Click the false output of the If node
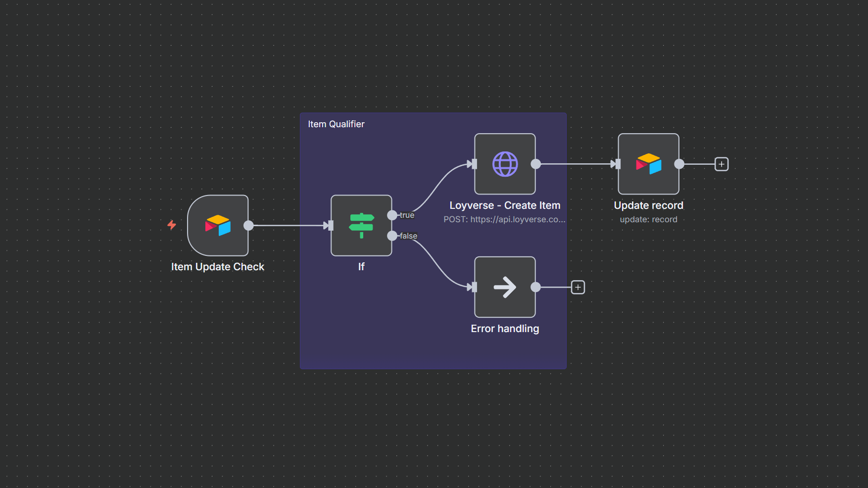Image resolution: width=868 pixels, height=488 pixels. (392, 236)
